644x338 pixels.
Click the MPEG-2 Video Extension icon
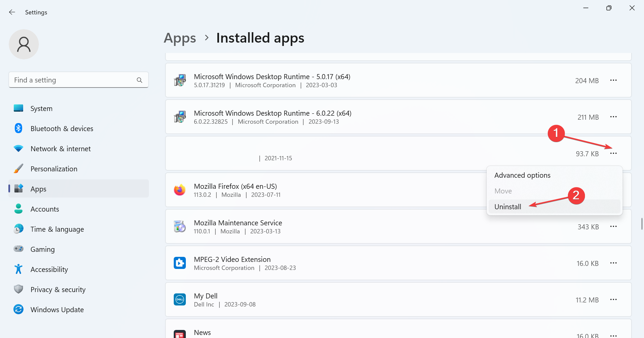tap(180, 263)
